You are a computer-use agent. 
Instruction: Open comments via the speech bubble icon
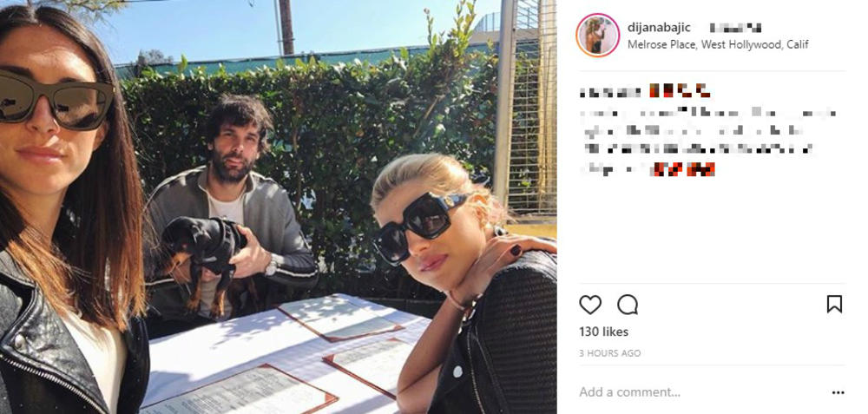click(628, 305)
